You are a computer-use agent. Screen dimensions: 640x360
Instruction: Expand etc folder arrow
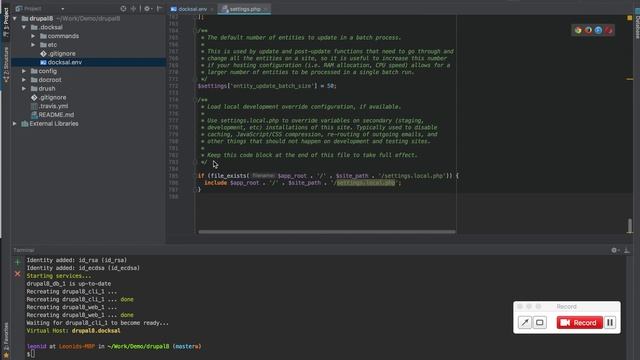click(33, 45)
